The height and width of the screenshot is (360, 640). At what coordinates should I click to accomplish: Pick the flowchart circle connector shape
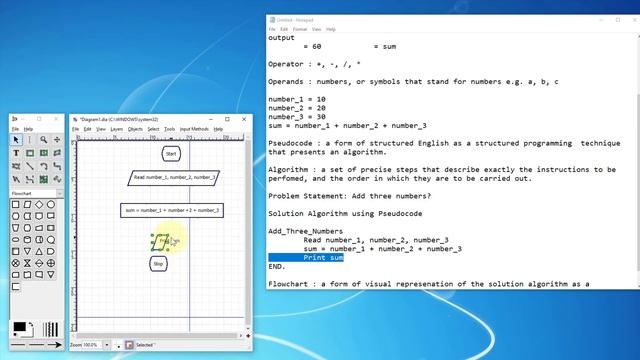[x=51, y=204]
